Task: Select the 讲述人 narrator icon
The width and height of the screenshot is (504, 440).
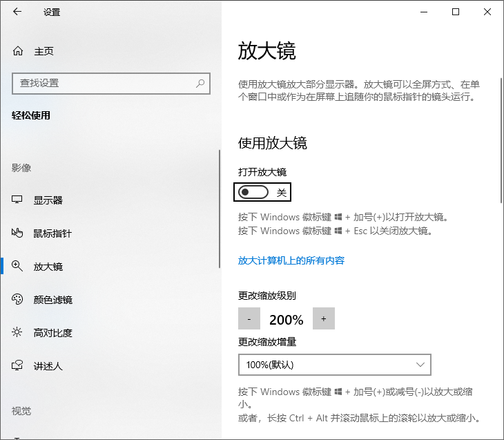Action: (x=17, y=365)
